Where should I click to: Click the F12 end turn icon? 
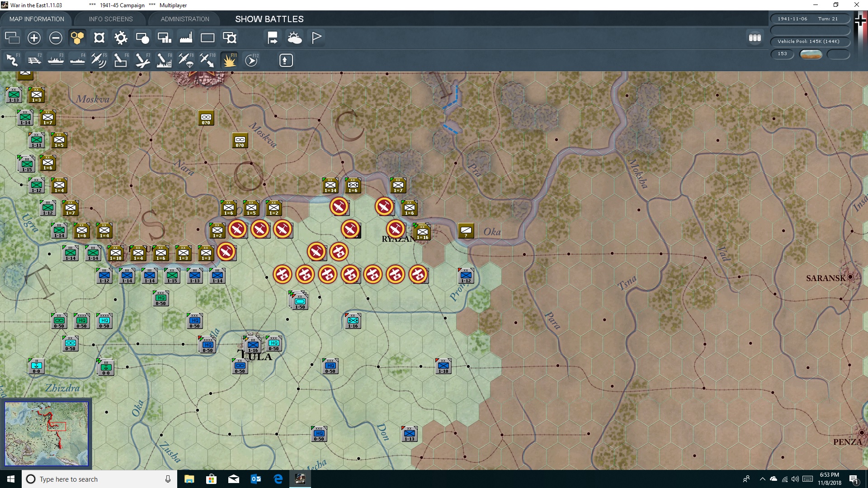click(251, 60)
